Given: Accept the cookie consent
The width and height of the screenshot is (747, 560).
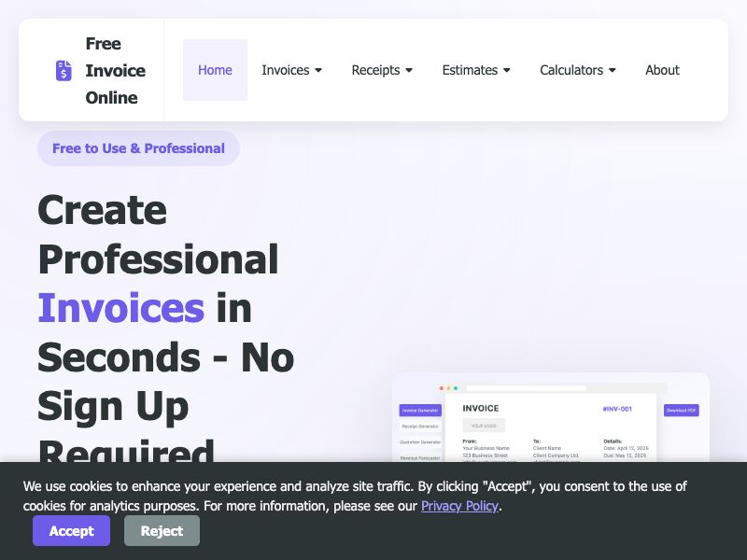Looking at the screenshot, I should click(x=72, y=530).
